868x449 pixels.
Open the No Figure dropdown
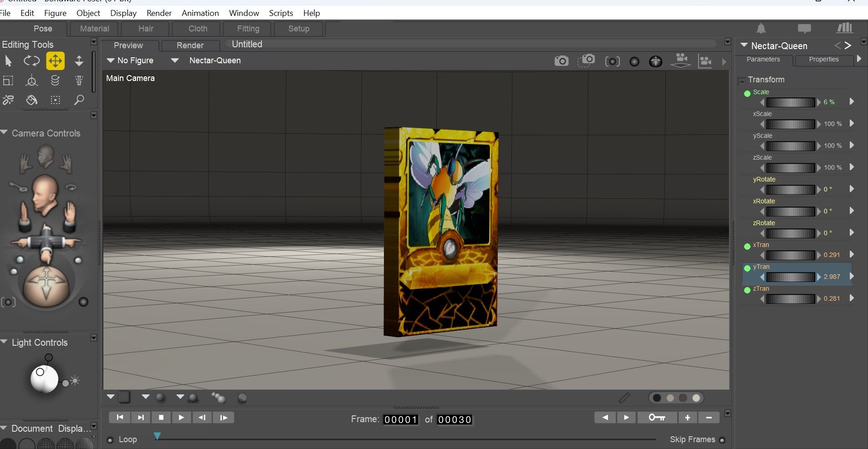(x=130, y=61)
